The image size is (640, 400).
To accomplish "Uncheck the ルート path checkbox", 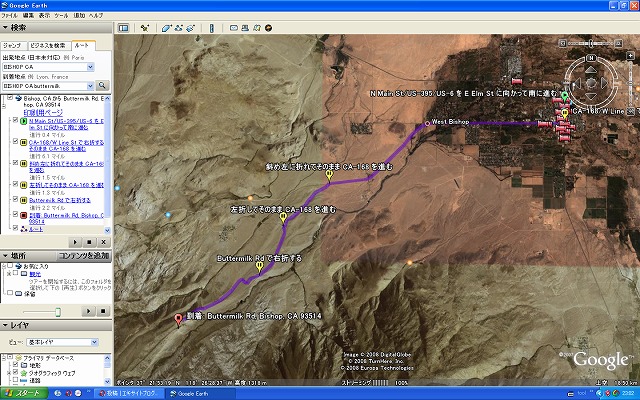I will tap(16, 229).
